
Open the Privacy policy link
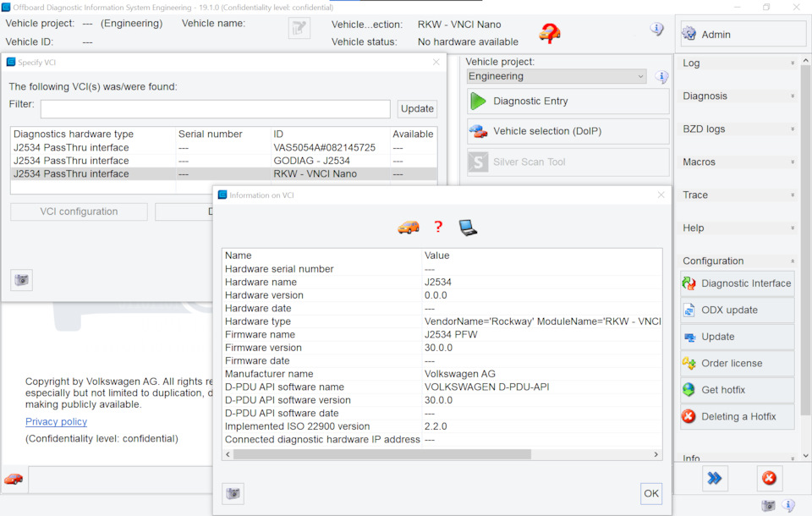pos(56,422)
